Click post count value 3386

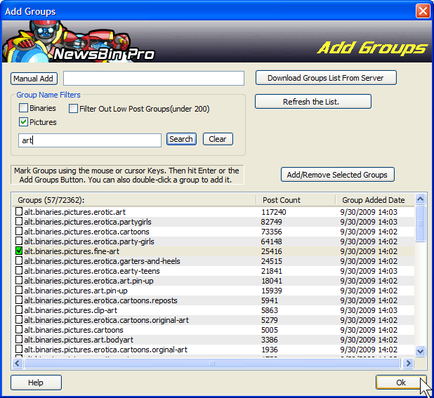269,340
